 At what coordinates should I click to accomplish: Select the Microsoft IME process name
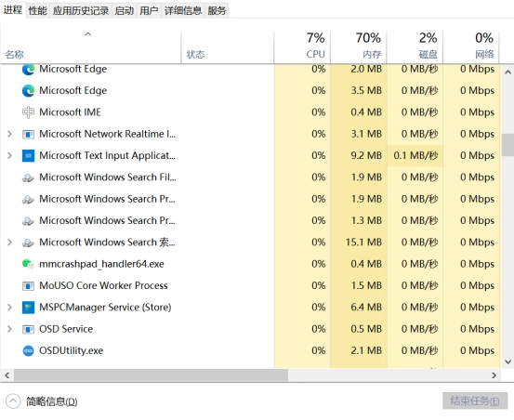tap(70, 112)
